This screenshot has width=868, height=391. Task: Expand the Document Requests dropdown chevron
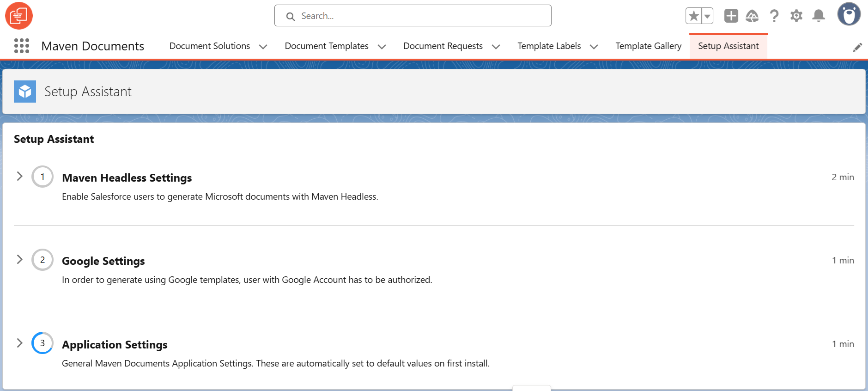(496, 47)
